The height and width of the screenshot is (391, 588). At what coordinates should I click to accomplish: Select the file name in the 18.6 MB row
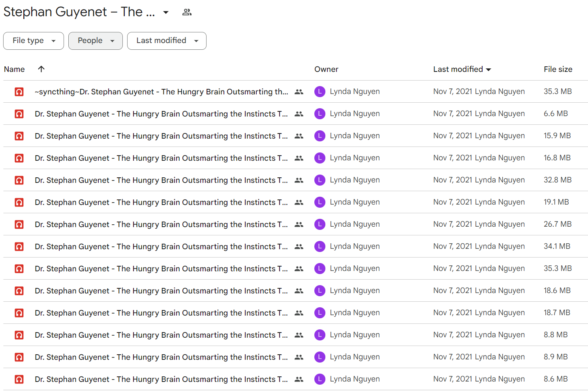(x=162, y=291)
